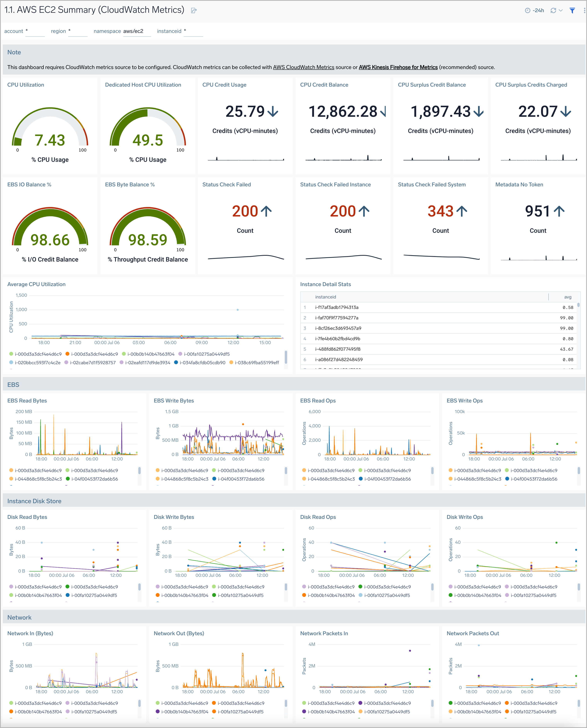Toggle the blue filter icon
The height and width of the screenshot is (728, 587).
(572, 10)
